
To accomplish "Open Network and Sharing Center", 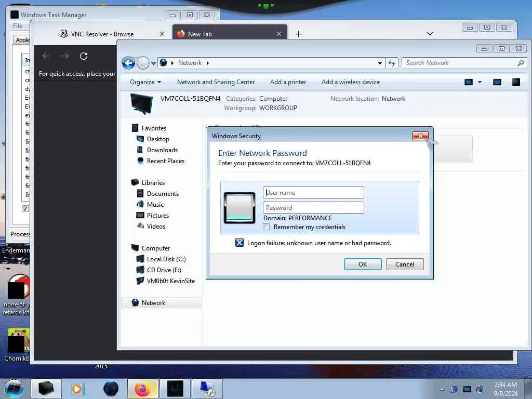I will (x=216, y=82).
